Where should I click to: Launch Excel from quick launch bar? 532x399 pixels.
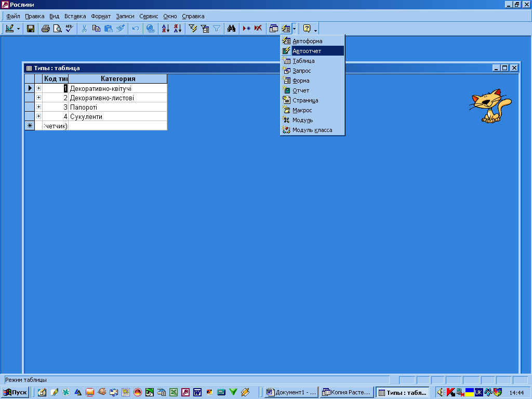pyautogui.click(x=174, y=392)
